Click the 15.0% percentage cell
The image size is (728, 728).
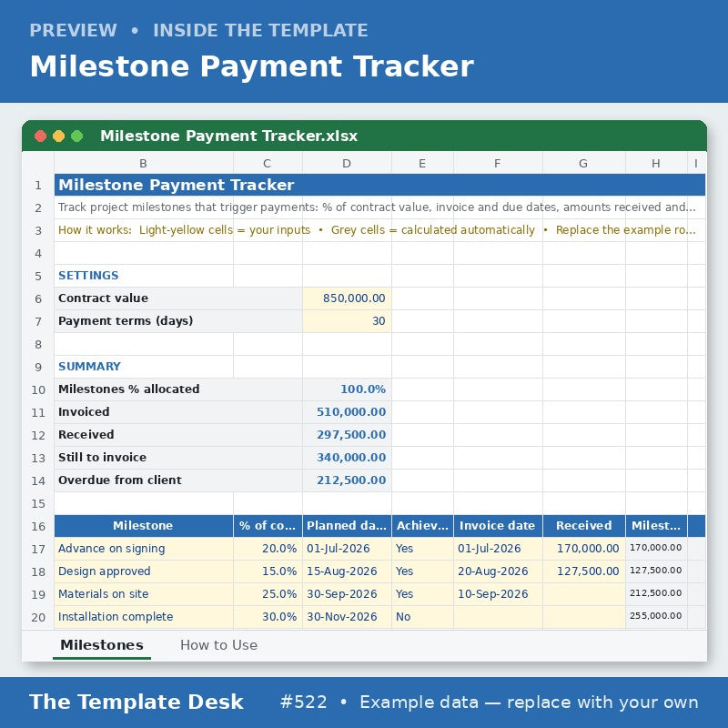[x=268, y=571]
